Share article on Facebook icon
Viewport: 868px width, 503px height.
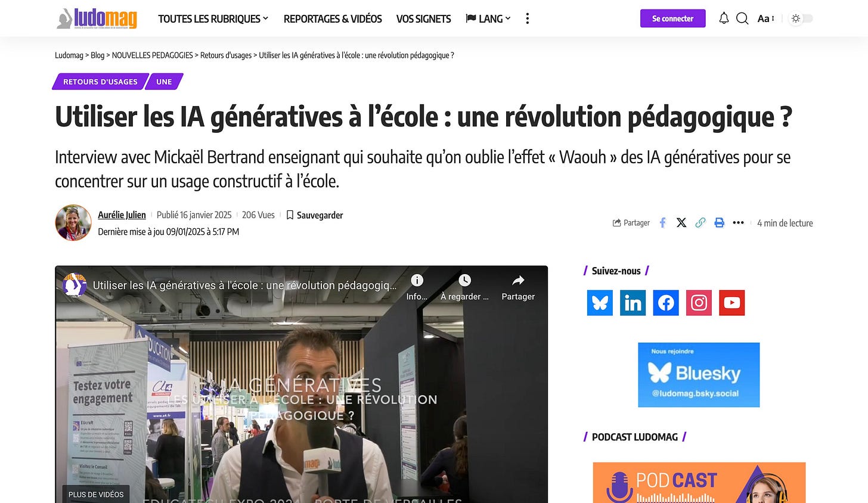(x=662, y=223)
